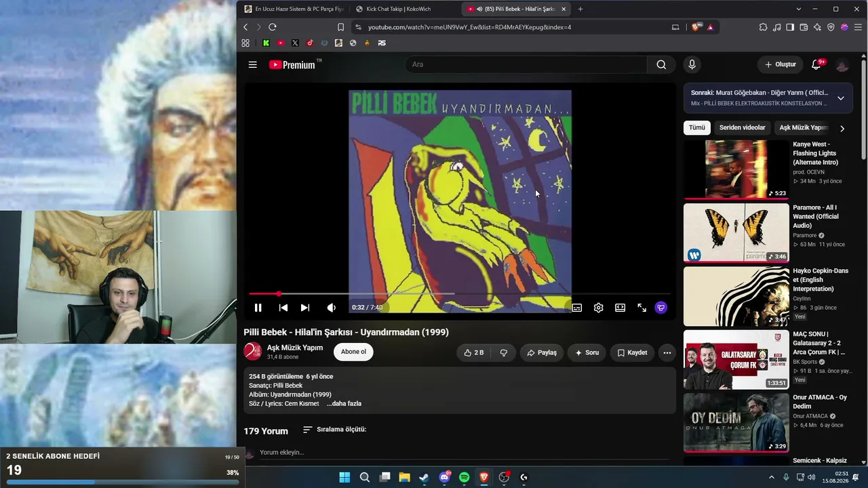The image size is (868, 488).
Task: Launch Spotify from the taskbar
Action: pos(464,477)
